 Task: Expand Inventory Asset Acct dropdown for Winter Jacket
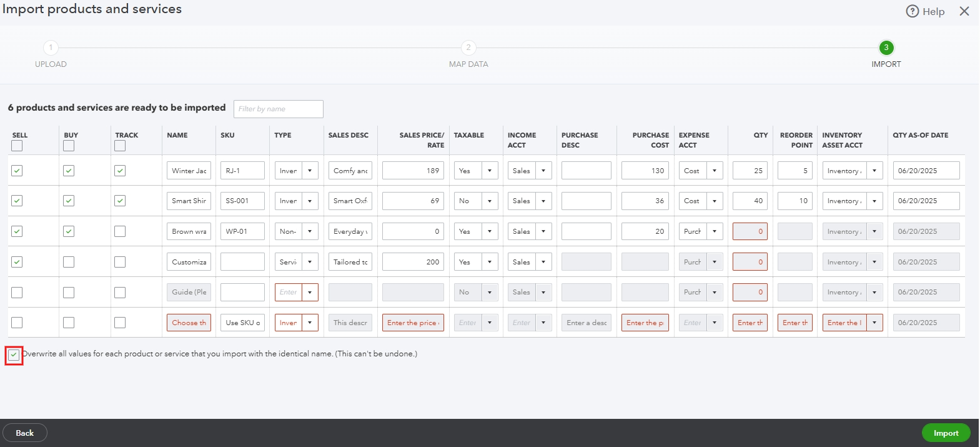coord(874,171)
